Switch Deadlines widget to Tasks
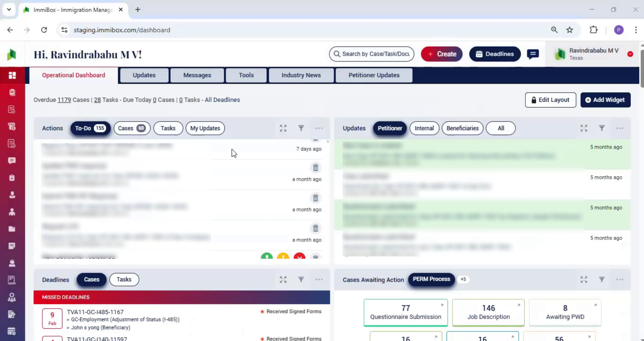The width and height of the screenshot is (644, 341). pyautogui.click(x=124, y=279)
